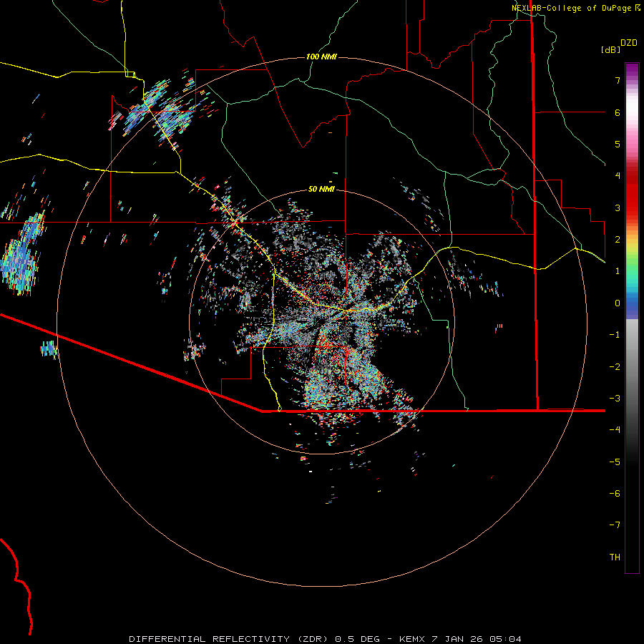
Task: Click the TH label on color scale
Action: click(x=615, y=557)
